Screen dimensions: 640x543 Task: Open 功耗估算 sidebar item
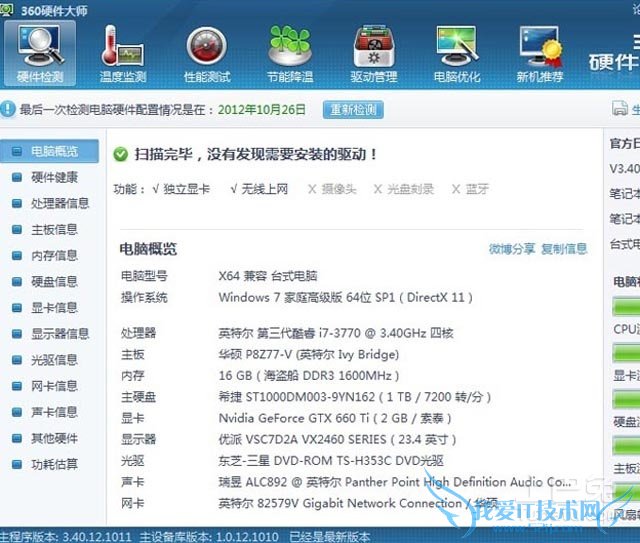point(49,465)
